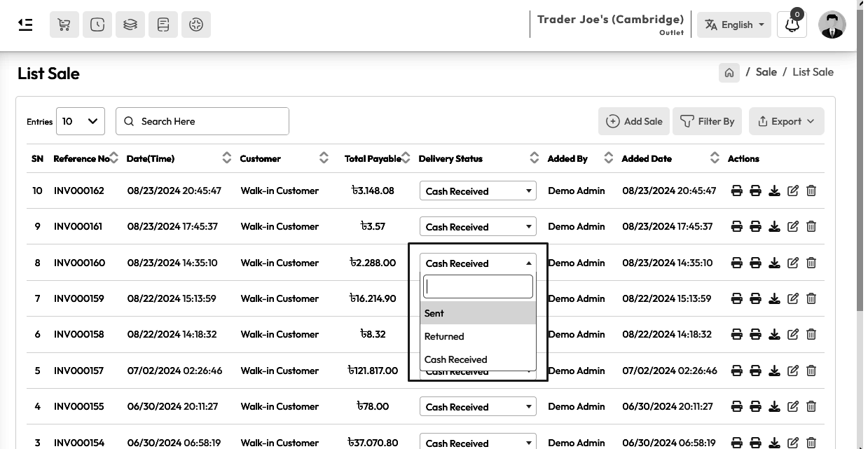The width and height of the screenshot is (868, 449).
Task: Sort table by Date(Time) column
Action: pyautogui.click(x=226, y=158)
